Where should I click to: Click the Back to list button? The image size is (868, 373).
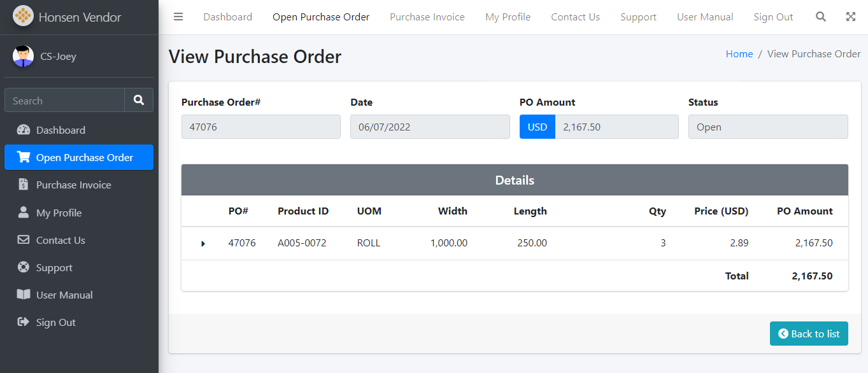[x=808, y=334]
